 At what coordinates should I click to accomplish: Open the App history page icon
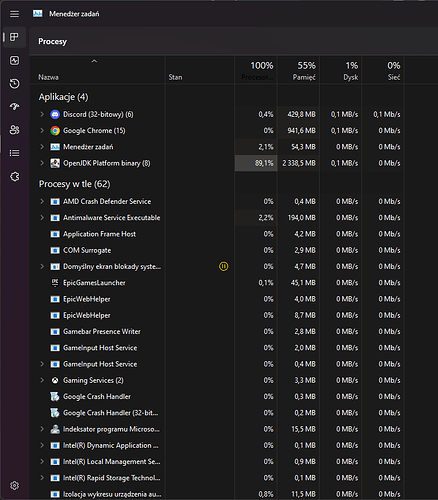[14, 83]
